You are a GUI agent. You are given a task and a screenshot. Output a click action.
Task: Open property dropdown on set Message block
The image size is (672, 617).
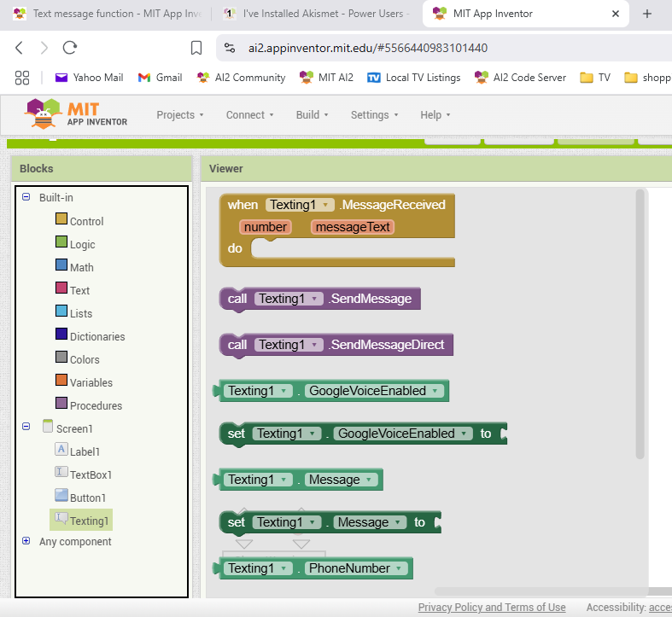click(370, 522)
